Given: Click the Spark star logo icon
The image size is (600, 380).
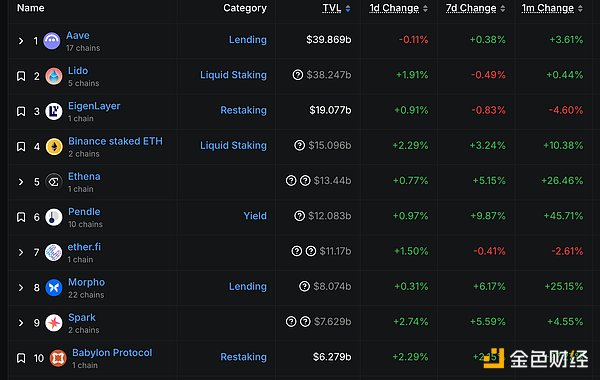Looking at the screenshot, I should point(54,323).
